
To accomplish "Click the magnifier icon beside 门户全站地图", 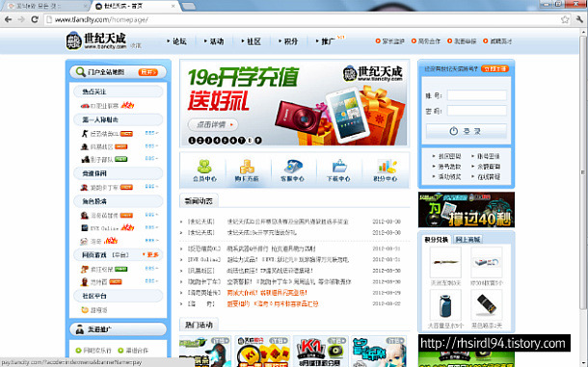I will (80, 71).
